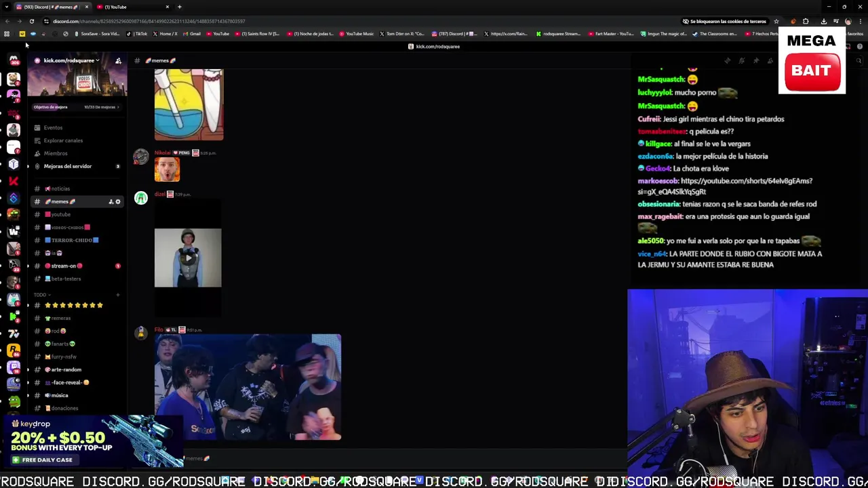
Task: Click the green dizel user avatar
Action: [140, 198]
